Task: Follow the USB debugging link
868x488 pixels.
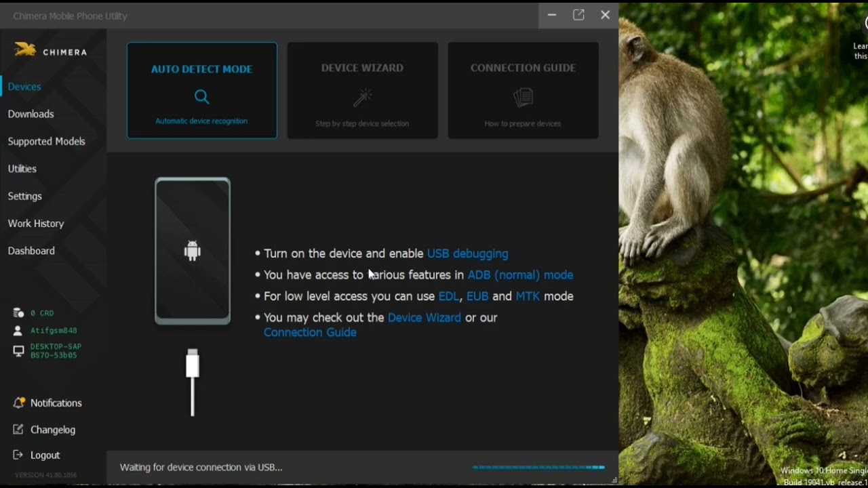Action: tap(467, 253)
